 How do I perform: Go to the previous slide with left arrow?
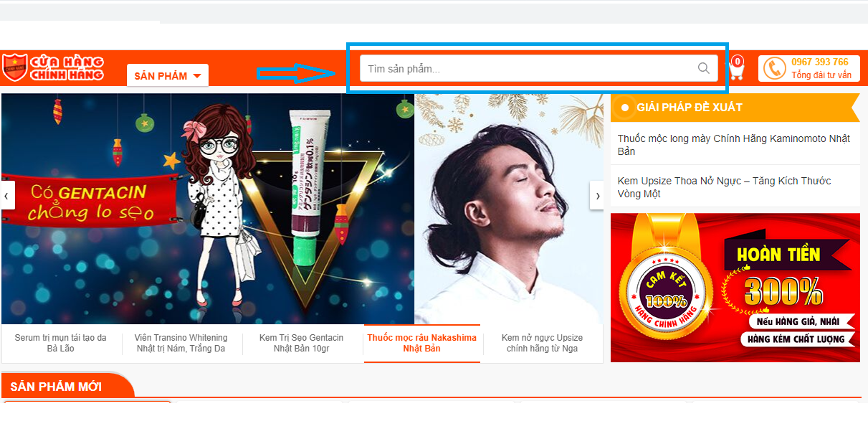point(7,195)
